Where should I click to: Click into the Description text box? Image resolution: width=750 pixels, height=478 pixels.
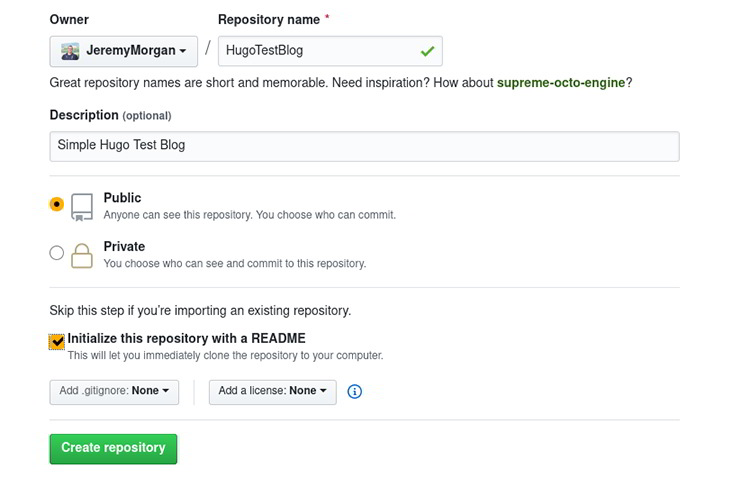tap(364, 146)
